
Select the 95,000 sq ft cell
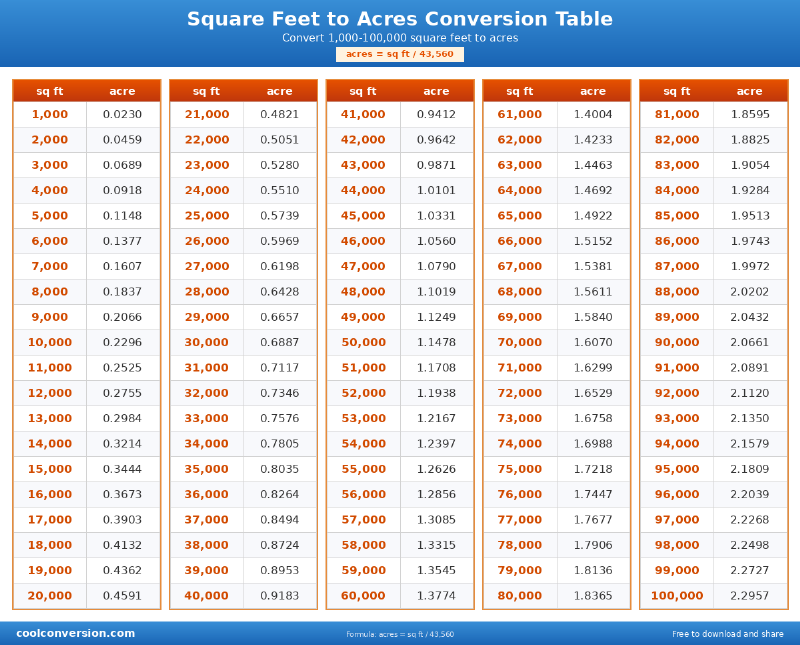677,469
